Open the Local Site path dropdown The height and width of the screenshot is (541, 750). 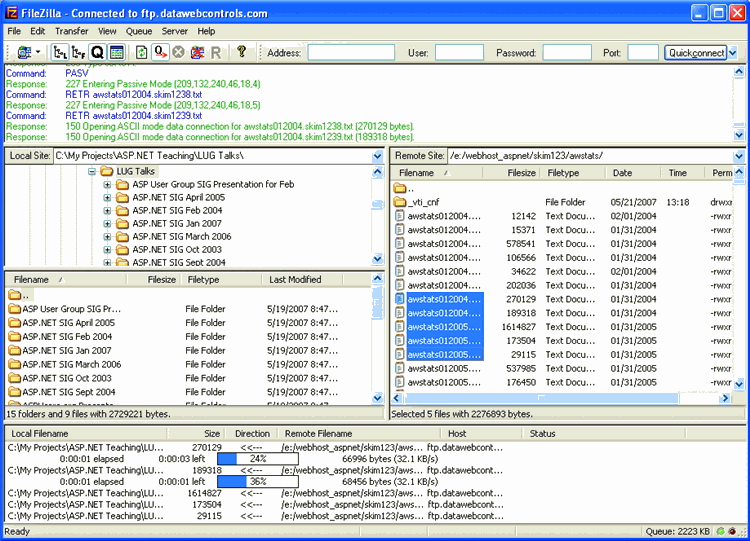(x=377, y=156)
